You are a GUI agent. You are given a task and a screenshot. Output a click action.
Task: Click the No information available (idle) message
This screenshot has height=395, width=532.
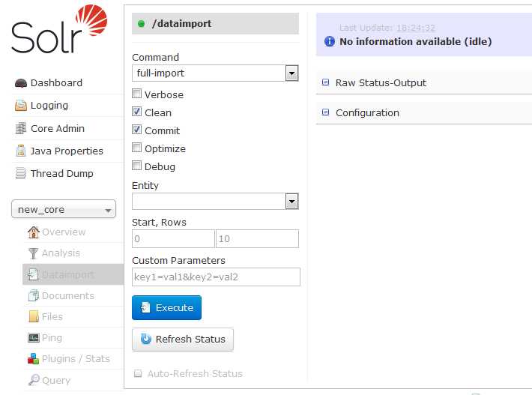[416, 41]
